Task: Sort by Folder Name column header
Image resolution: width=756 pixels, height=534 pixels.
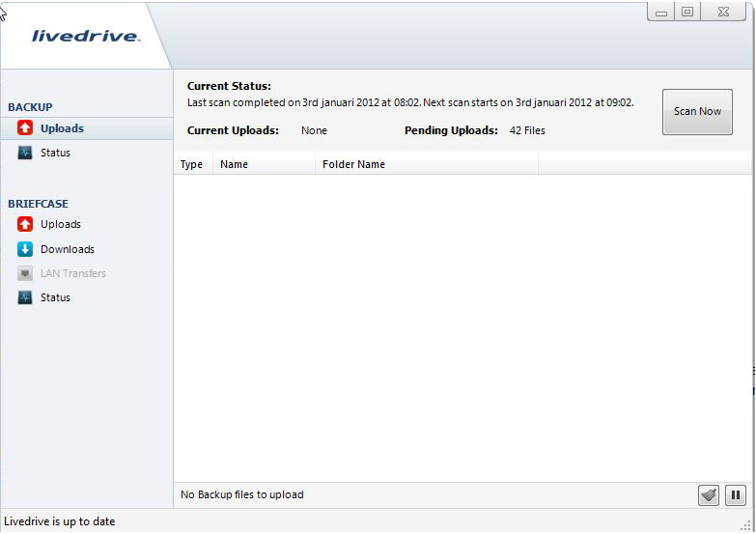Action: [x=353, y=164]
